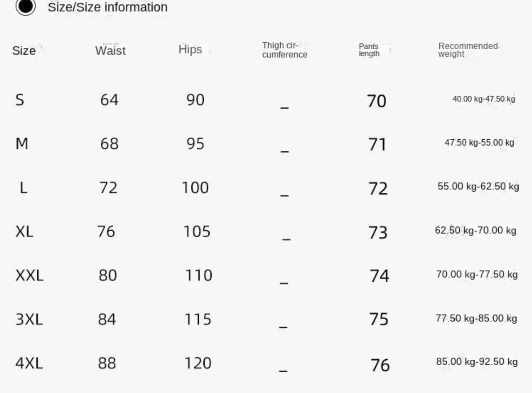532x393 pixels.
Task: Click the Size/Size information heading
Action: point(107,7)
